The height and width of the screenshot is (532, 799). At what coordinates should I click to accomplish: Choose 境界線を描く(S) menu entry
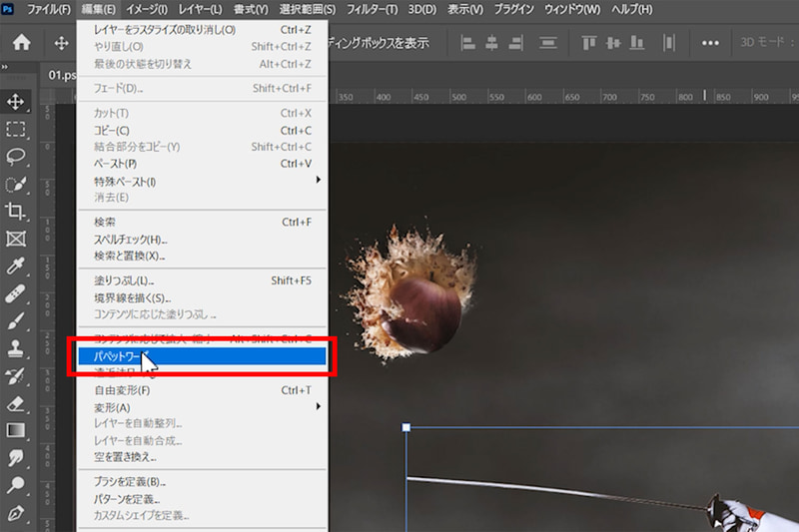point(202,297)
